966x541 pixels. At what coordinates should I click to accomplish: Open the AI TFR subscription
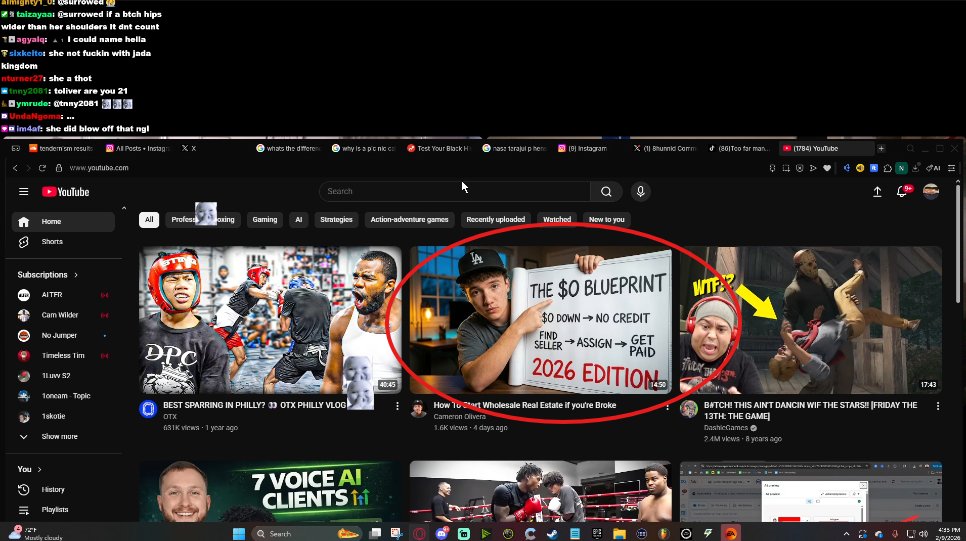tap(63, 295)
